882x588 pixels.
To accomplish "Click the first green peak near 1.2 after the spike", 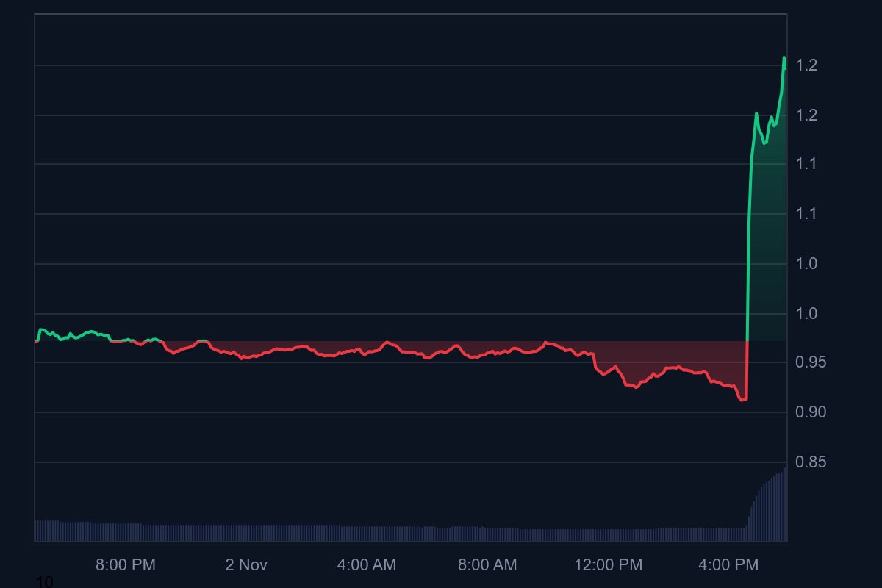I will 756,113.
